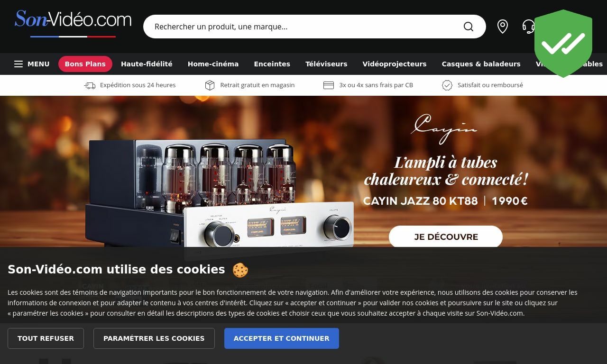Click the store pickup box icon
Image resolution: width=607 pixels, height=364 pixels.
tap(210, 85)
